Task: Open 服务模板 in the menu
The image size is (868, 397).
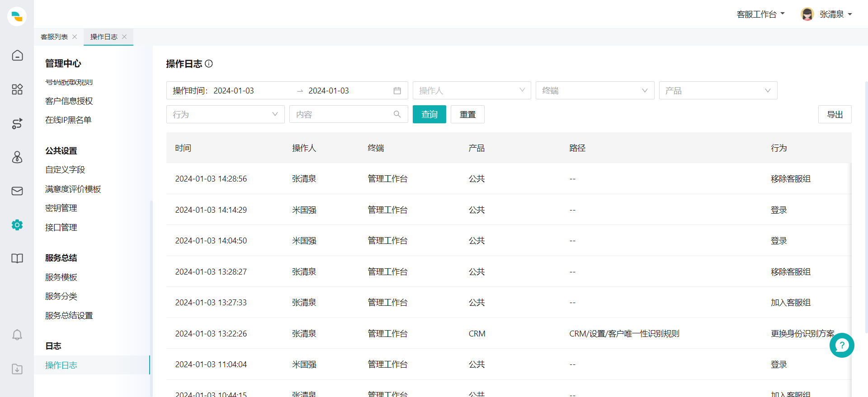Action: click(61, 277)
